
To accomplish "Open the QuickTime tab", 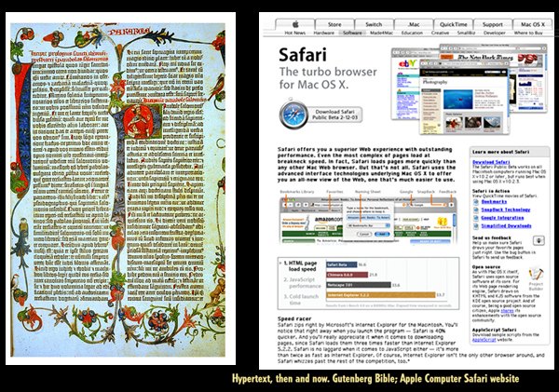I will pos(453,24).
